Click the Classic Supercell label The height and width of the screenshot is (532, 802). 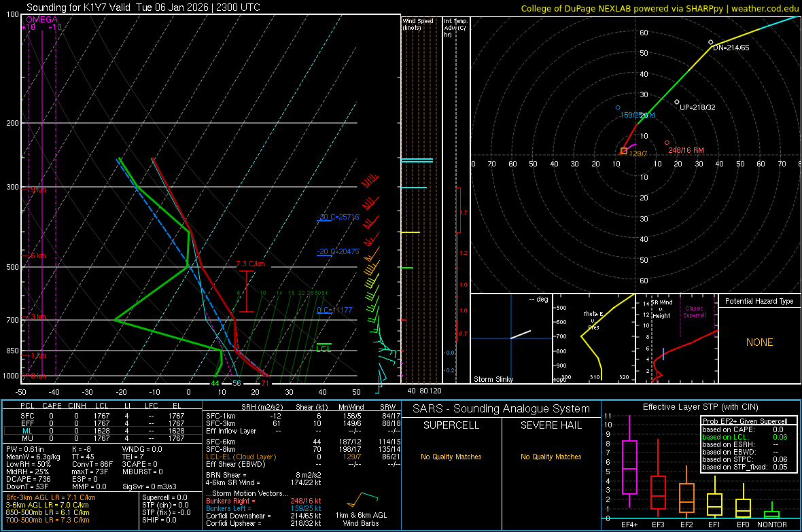[695, 312]
